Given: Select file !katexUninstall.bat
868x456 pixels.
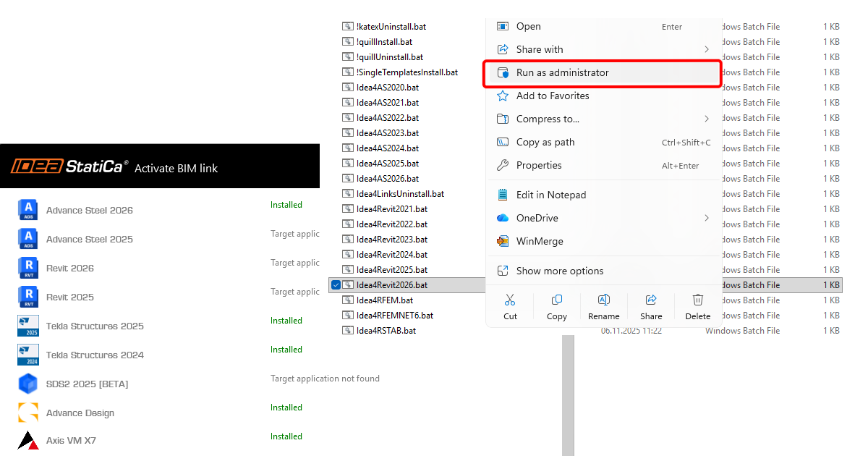Looking at the screenshot, I should click(391, 27).
